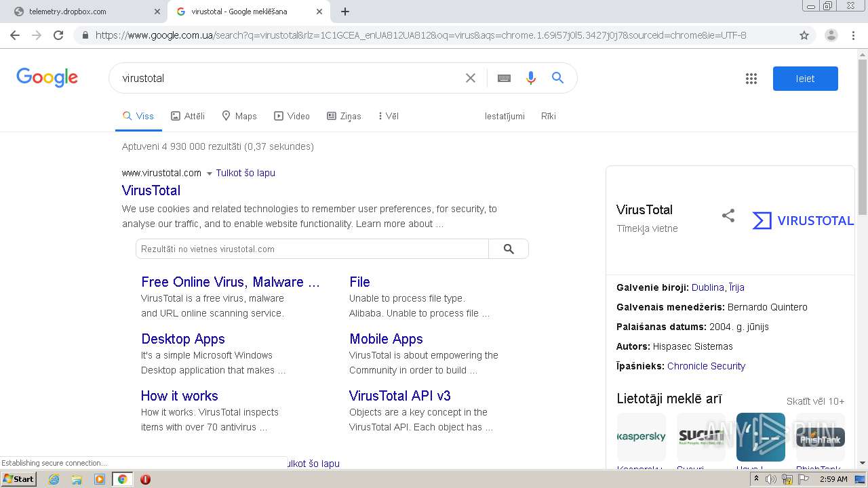Click Chrome icon in taskbar
This screenshot has width=868, height=488.
(122, 479)
